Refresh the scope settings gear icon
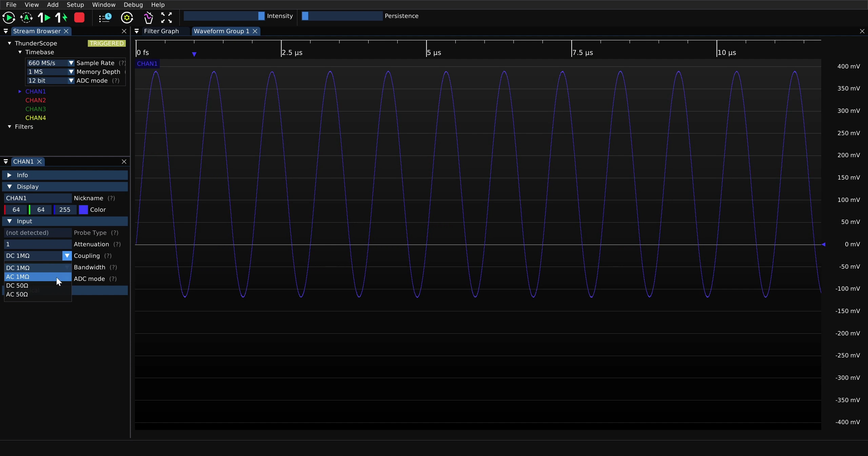The height and width of the screenshot is (456, 868). [x=127, y=18]
